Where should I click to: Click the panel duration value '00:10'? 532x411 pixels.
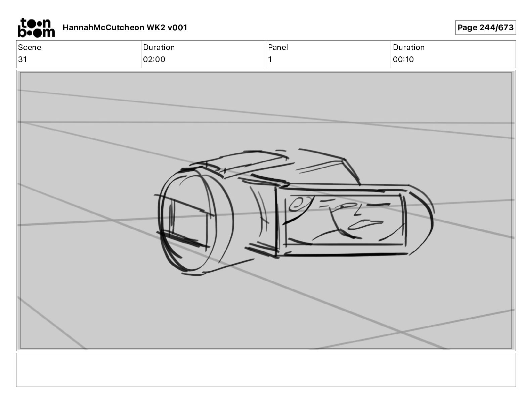[x=403, y=59]
